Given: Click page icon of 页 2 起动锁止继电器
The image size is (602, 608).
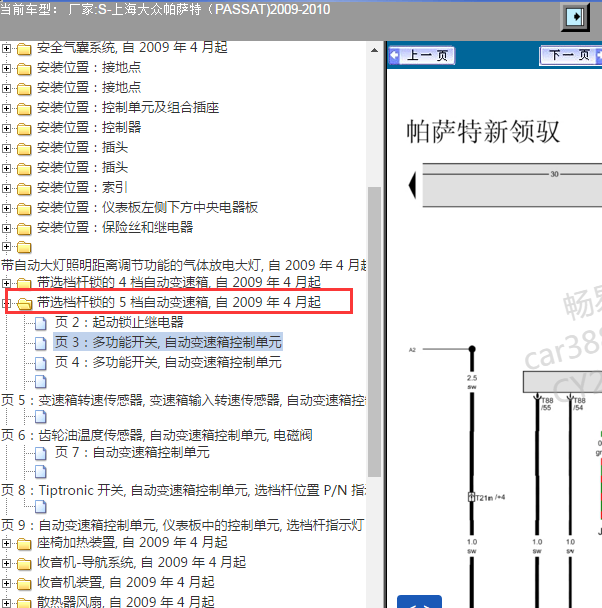Looking at the screenshot, I should (41, 323).
